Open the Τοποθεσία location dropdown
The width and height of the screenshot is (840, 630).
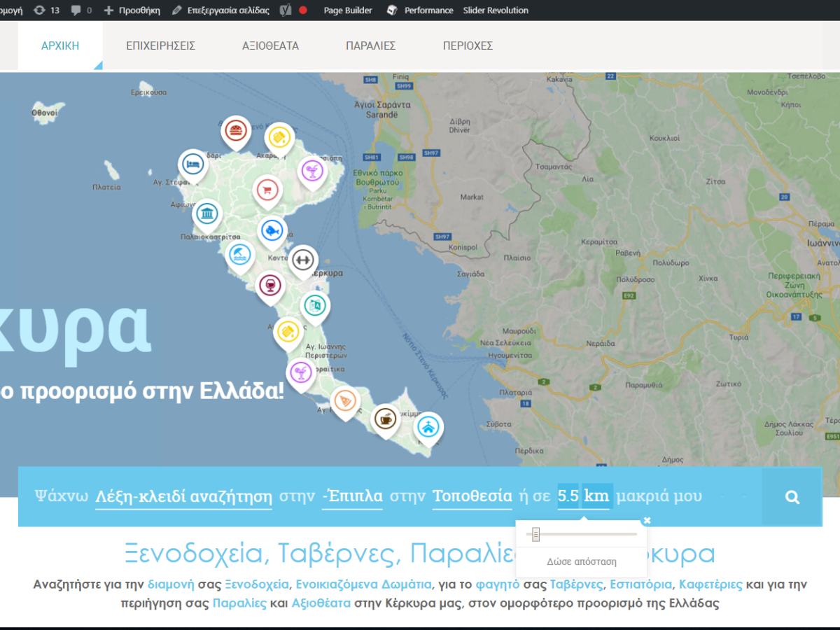pos(472,496)
